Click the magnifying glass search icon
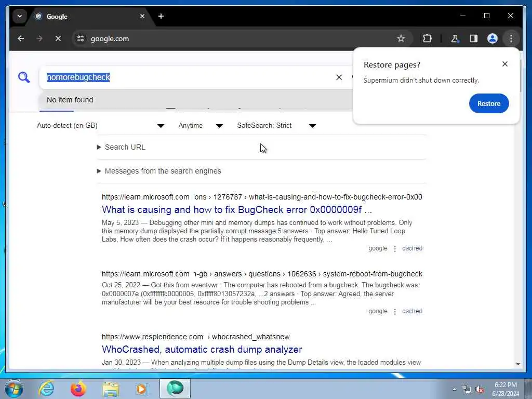 point(24,77)
